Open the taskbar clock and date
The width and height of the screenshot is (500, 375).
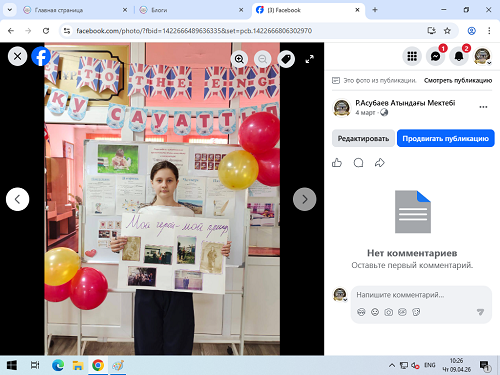click(x=456, y=365)
